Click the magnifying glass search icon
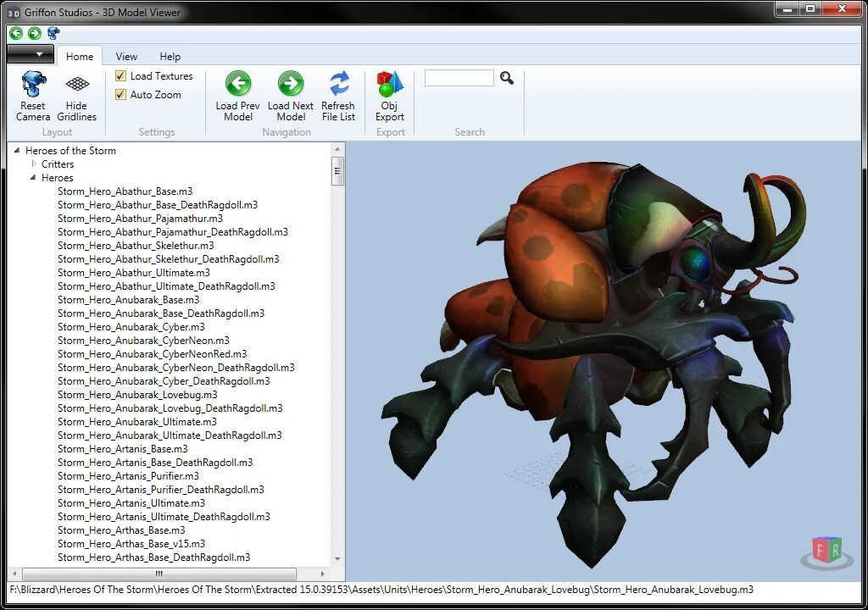The height and width of the screenshot is (610, 868). (x=507, y=78)
